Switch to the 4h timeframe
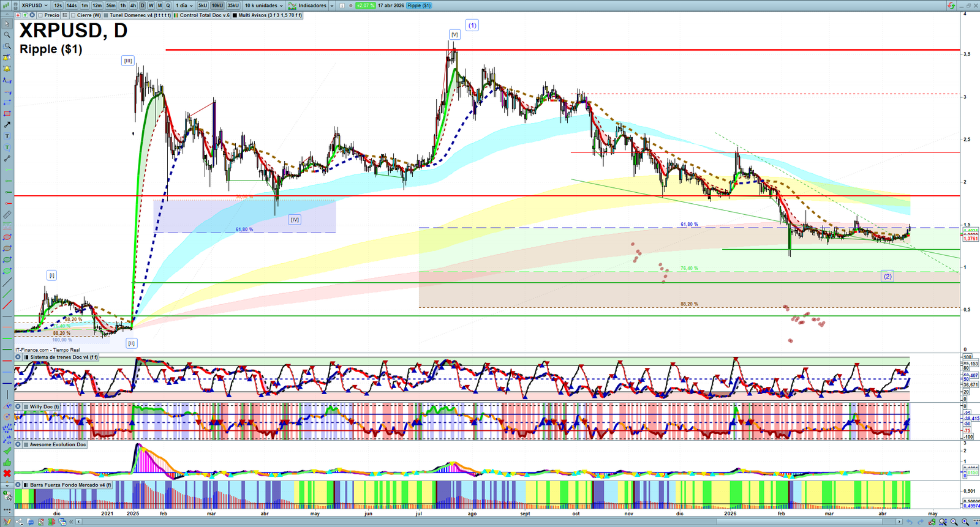Viewport: 980px width, 527px height. click(133, 6)
